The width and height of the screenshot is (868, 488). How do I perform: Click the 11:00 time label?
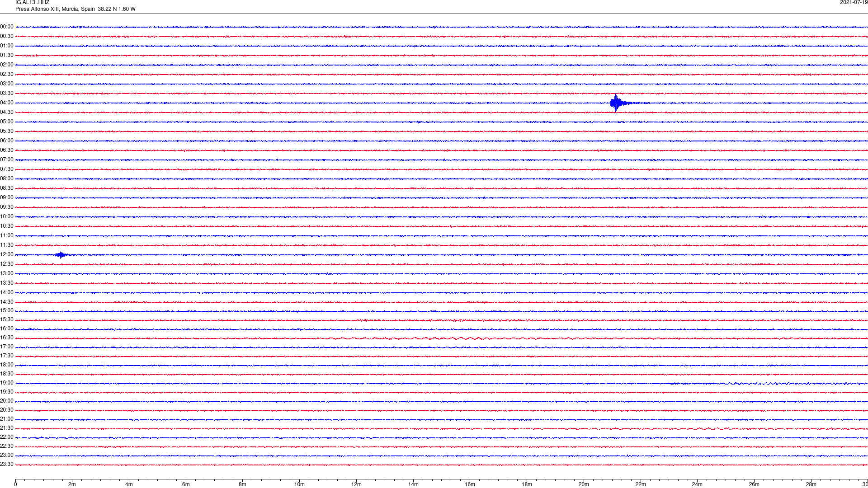7,236
